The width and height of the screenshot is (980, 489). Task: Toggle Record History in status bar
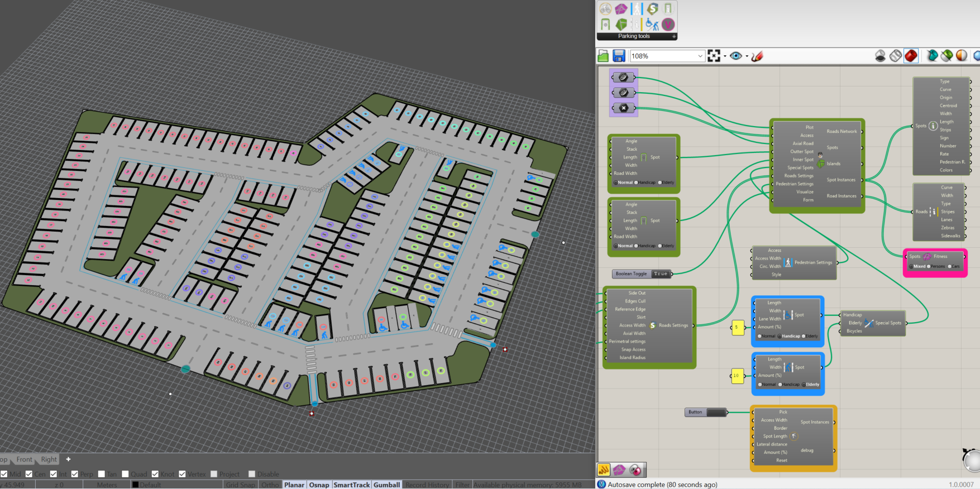(x=427, y=485)
